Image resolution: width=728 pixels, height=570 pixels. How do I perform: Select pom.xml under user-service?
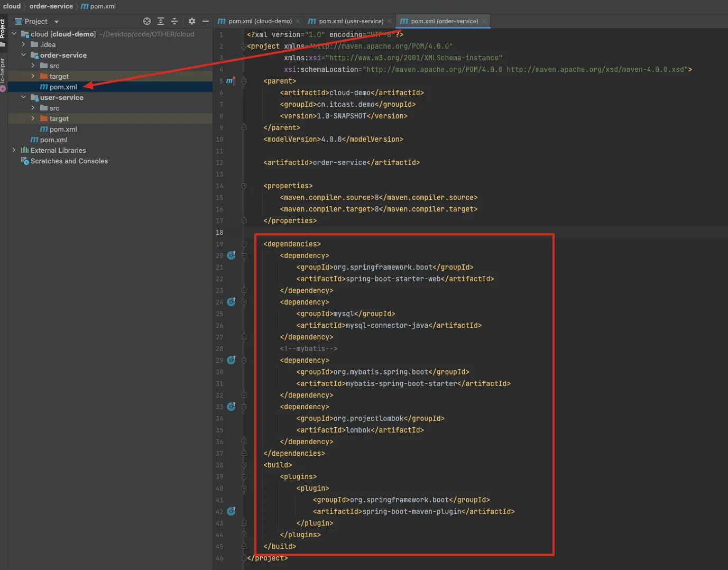click(63, 129)
